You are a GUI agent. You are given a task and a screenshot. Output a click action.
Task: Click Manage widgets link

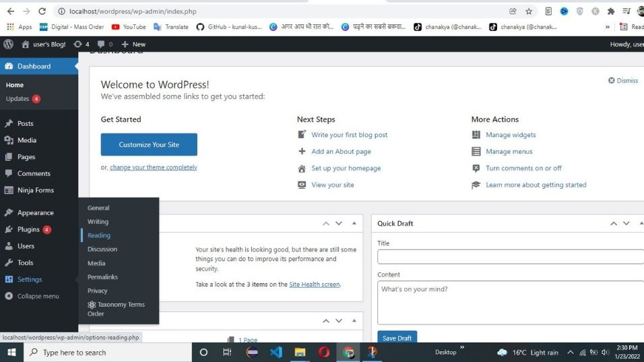511,135
